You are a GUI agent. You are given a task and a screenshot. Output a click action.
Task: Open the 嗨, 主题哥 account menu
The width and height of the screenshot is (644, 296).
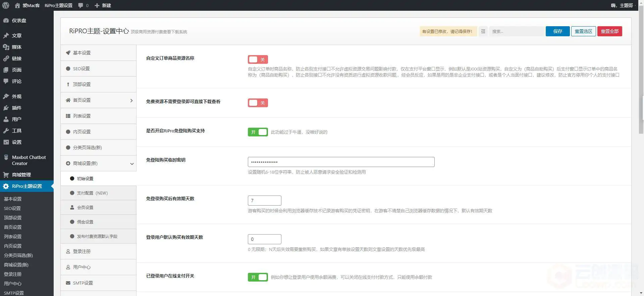[622, 5]
